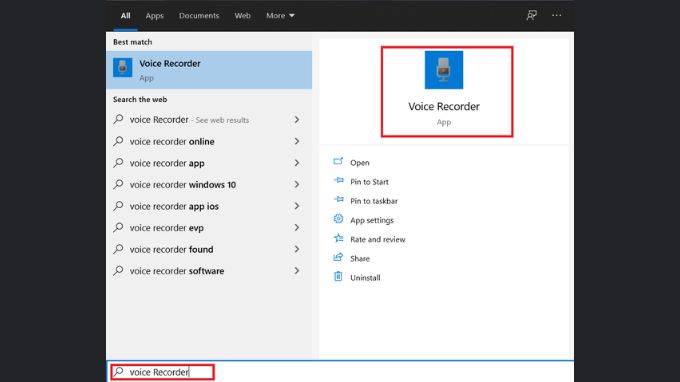Viewport: 680px width, 382px height.
Task: Click the Share option
Action: [360, 258]
